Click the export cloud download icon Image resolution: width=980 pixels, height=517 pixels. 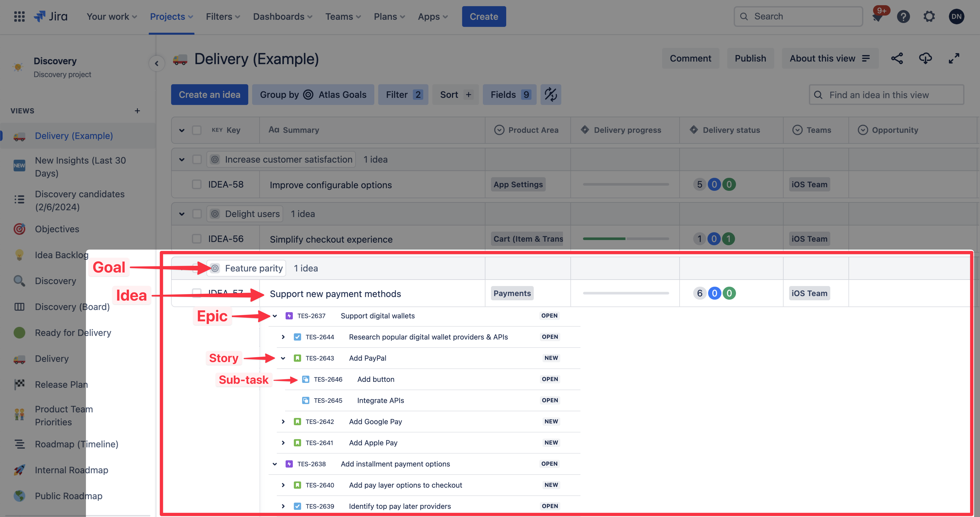(x=926, y=58)
